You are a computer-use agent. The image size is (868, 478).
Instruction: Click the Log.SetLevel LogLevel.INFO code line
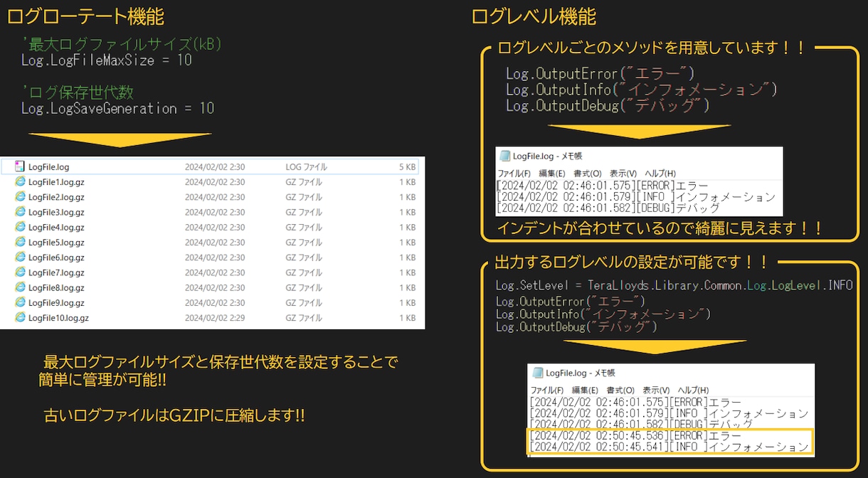(x=674, y=285)
